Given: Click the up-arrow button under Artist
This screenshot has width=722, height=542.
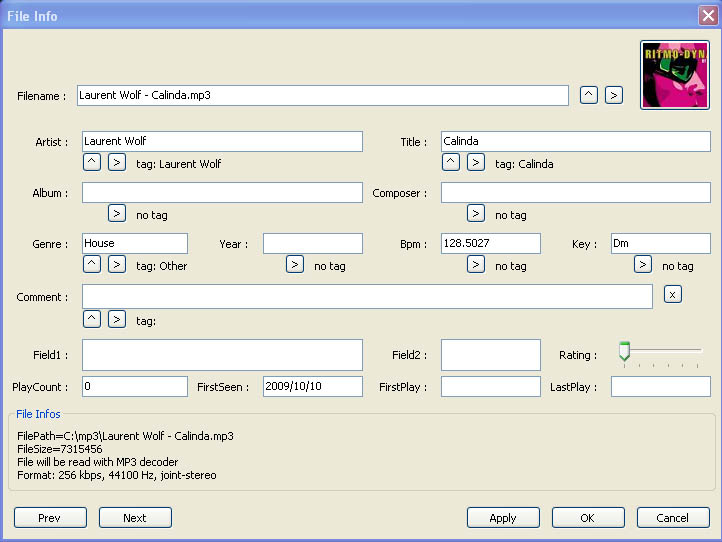Looking at the screenshot, I should tap(92, 163).
